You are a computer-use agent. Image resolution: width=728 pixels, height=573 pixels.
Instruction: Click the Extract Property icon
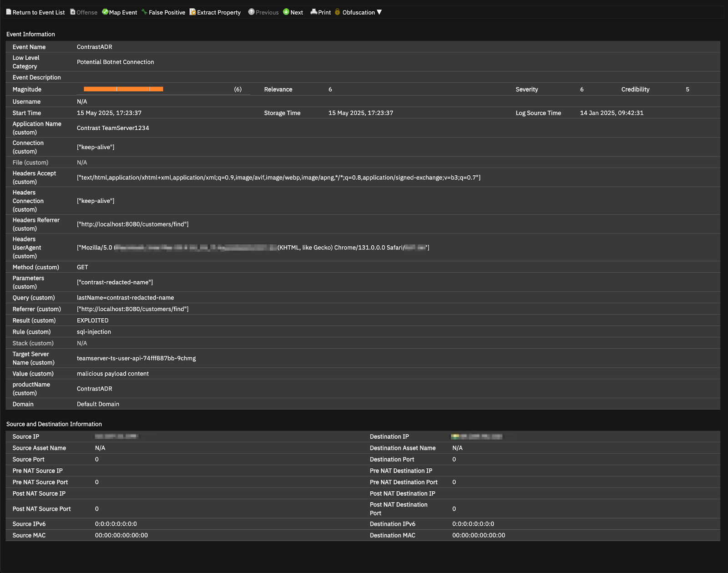pyautogui.click(x=193, y=12)
